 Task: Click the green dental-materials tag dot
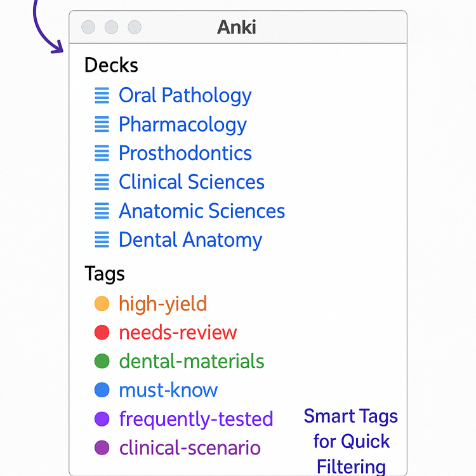(x=102, y=361)
